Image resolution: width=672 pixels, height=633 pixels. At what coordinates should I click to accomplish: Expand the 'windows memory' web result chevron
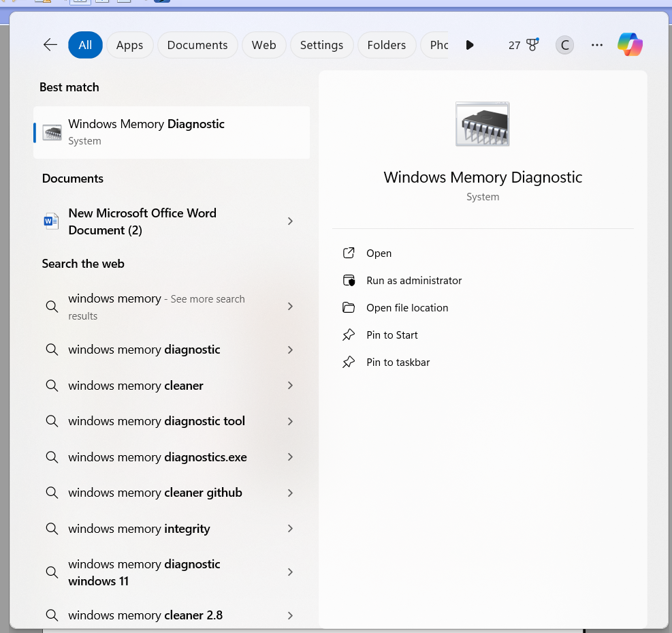point(290,306)
